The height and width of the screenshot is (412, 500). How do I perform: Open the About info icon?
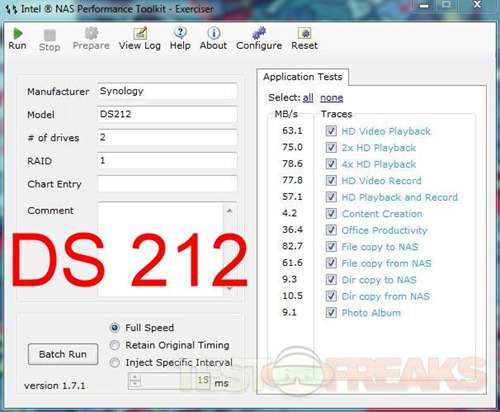pyautogui.click(x=214, y=33)
